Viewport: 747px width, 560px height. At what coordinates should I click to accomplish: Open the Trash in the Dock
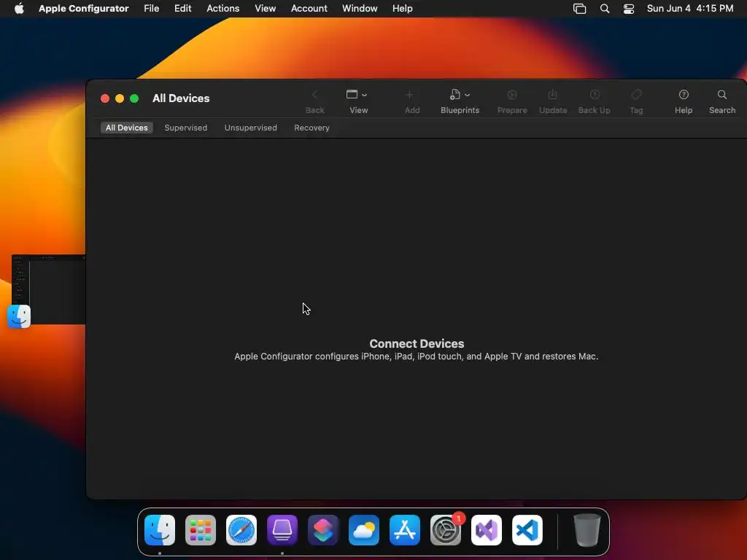(x=587, y=530)
